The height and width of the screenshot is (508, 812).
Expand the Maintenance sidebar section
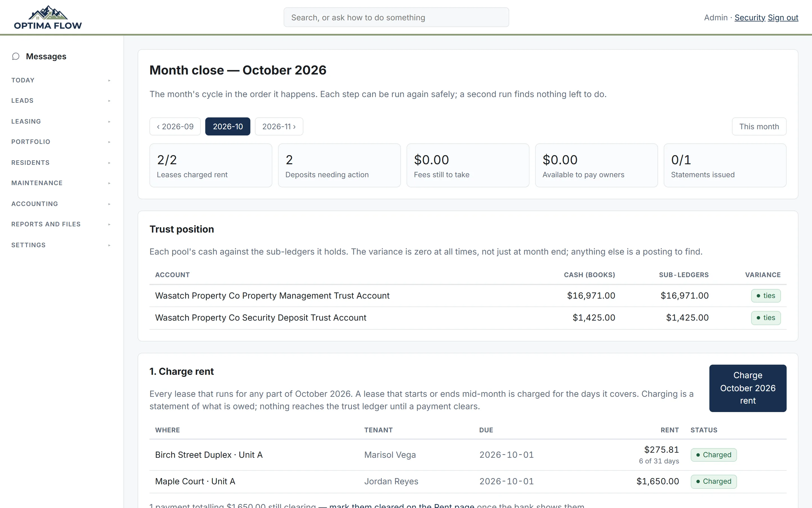point(61,183)
